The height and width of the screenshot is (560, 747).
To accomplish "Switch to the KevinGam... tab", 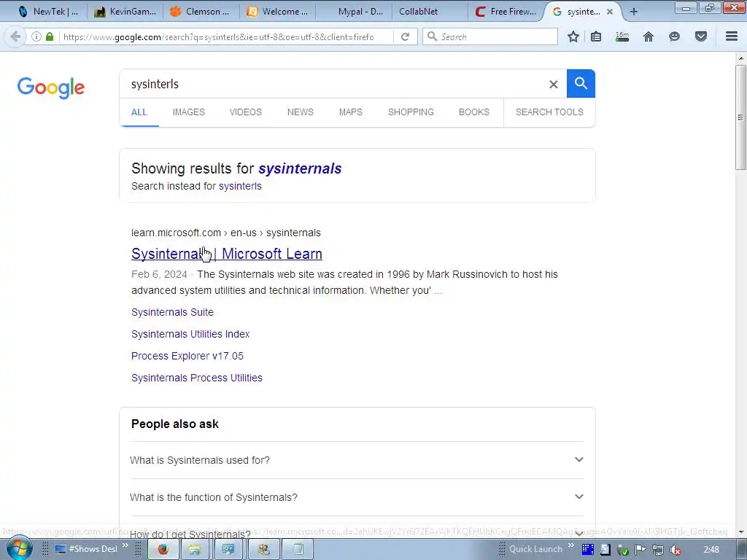I will coord(125,12).
